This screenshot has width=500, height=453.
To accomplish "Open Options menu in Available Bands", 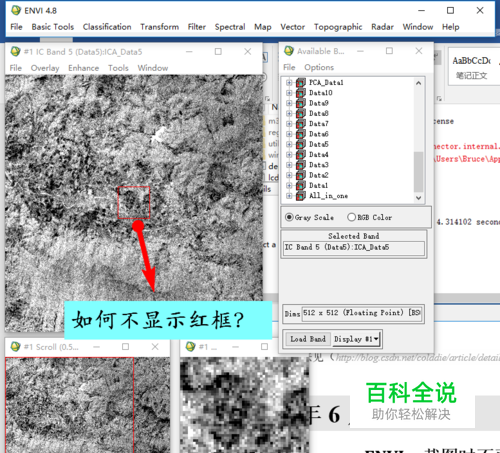I will [x=319, y=67].
